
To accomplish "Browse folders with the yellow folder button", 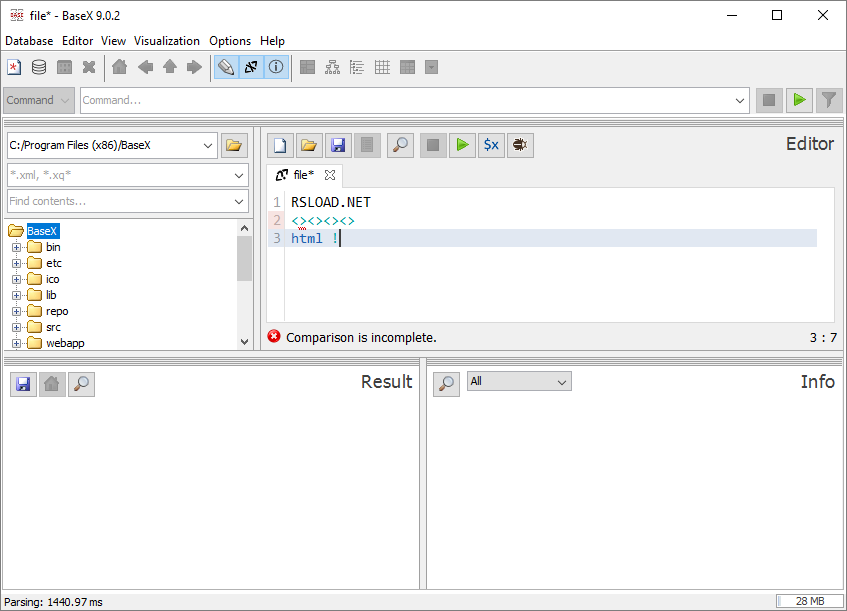I will pos(233,145).
